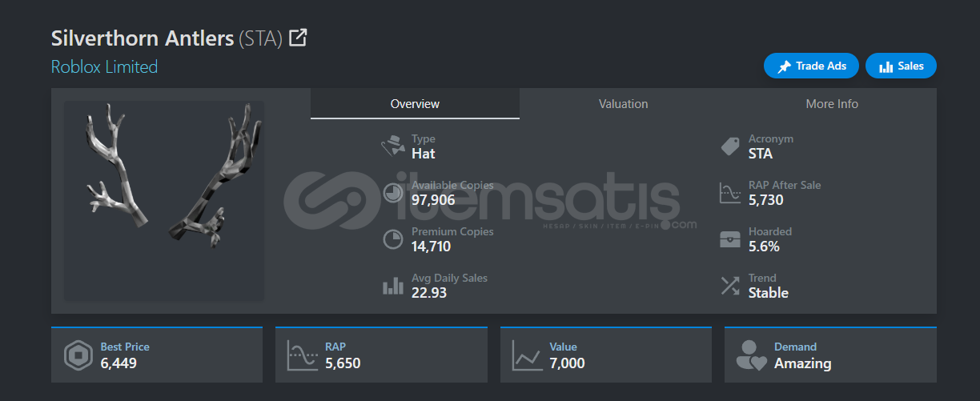Open the More Info tab
Image resolution: width=980 pixels, height=401 pixels.
pos(832,104)
